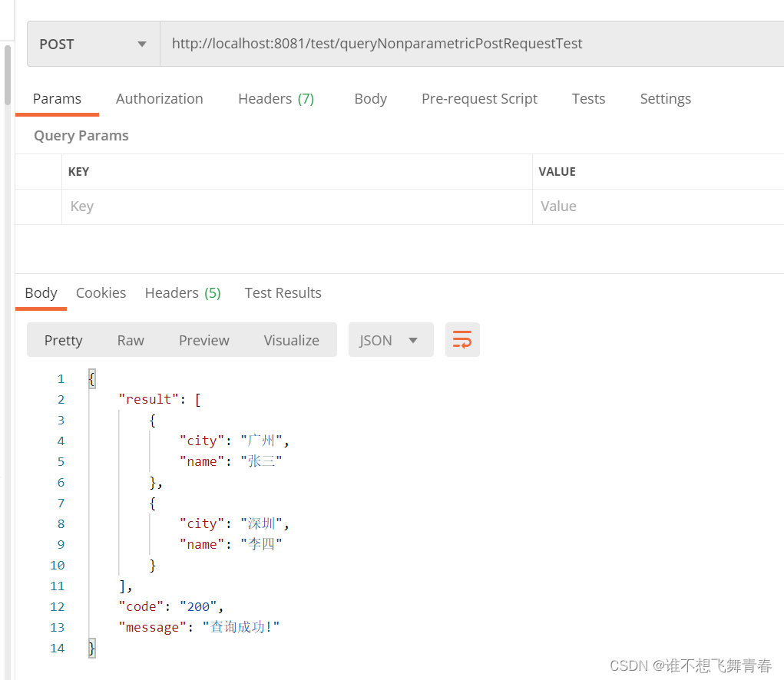Select the Raw view mode

tap(131, 340)
